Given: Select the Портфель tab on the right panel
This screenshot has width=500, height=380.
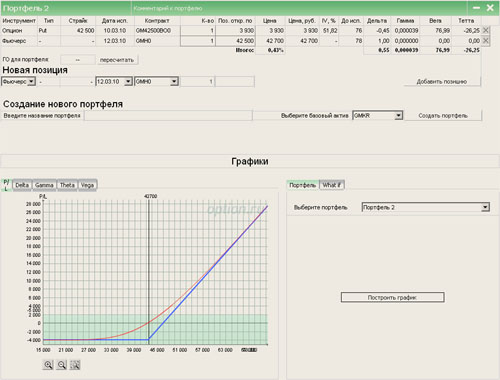Looking at the screenshot, I should 303,185.
